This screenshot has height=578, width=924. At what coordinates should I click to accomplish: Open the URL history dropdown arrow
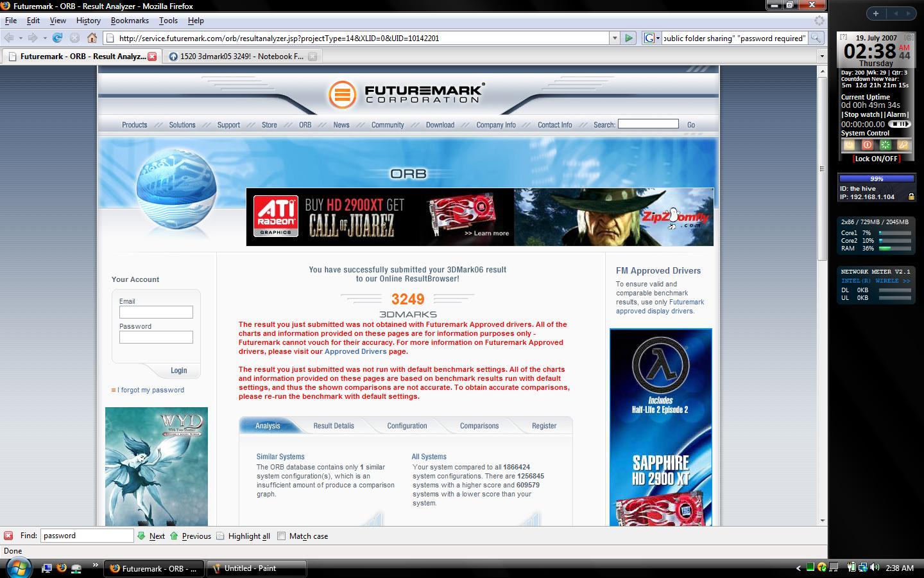point(614,38)
